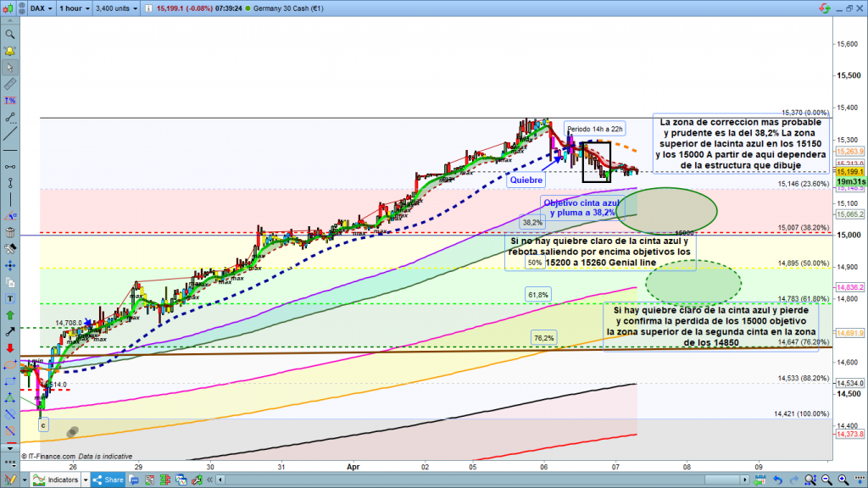
Task: Pick the green up arrow tool
Action: (x=10, y=315)
